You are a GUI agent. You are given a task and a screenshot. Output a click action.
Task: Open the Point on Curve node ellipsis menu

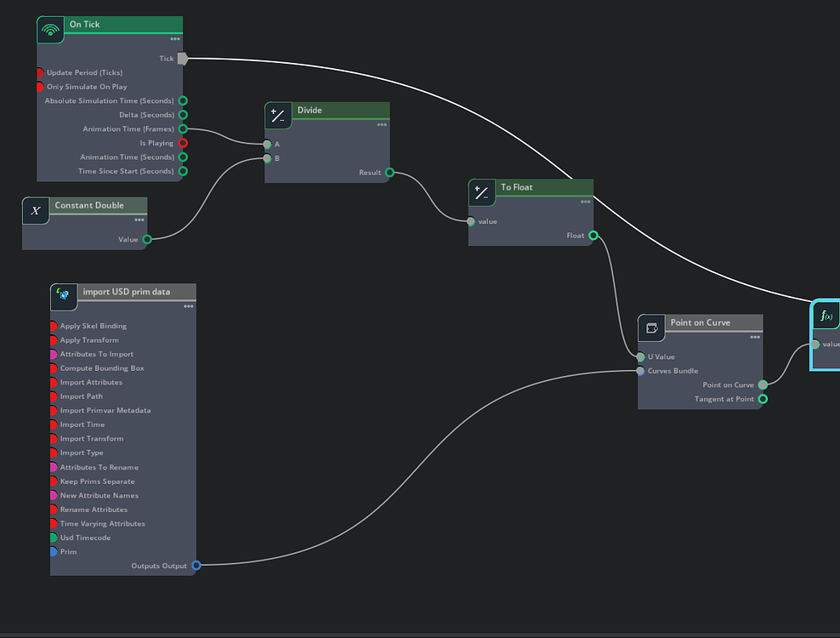tap(753, 338)
